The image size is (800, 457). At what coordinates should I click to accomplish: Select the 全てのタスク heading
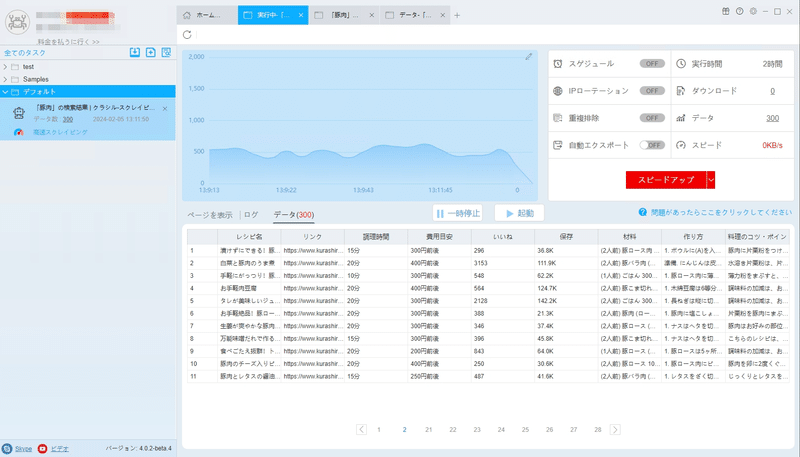(x=24, y=53)
